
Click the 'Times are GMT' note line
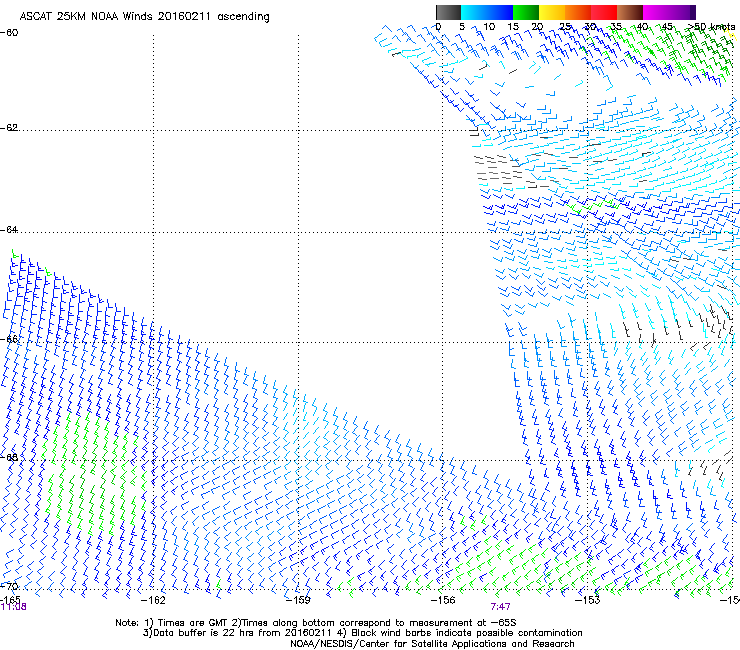point(316,623)
